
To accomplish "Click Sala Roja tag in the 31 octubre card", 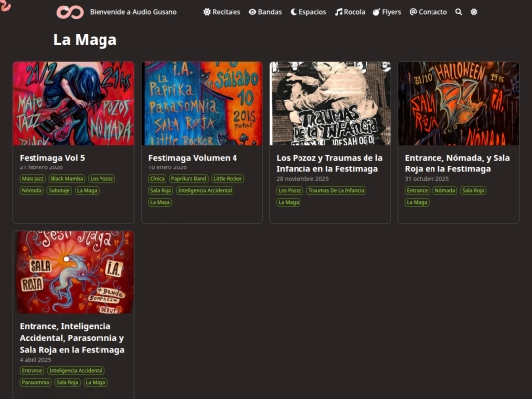I will click(473, 191).
